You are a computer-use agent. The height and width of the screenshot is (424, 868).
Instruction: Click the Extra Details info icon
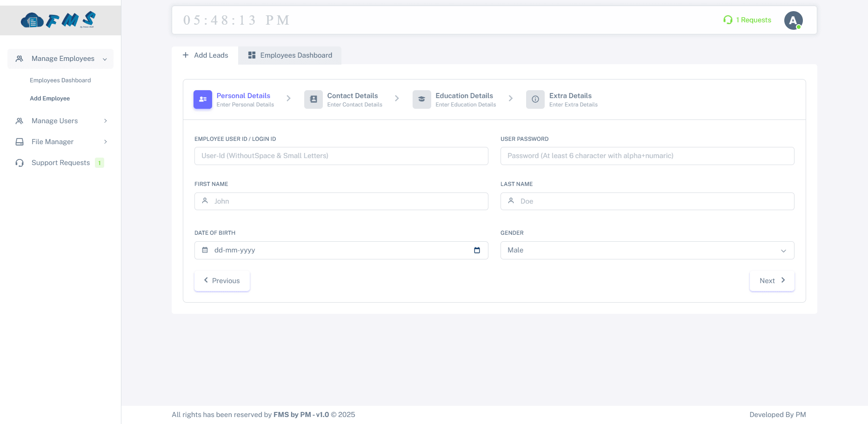[x=535, y=99]
